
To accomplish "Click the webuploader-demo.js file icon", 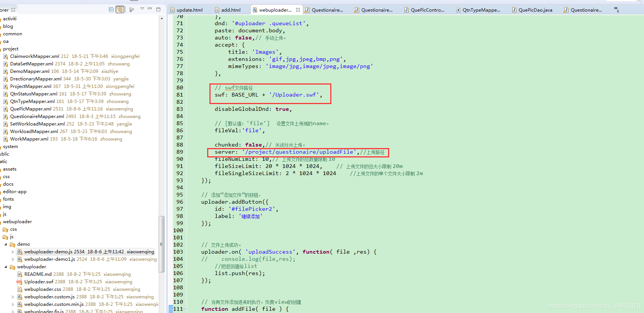I will click(x=20, y=252).
